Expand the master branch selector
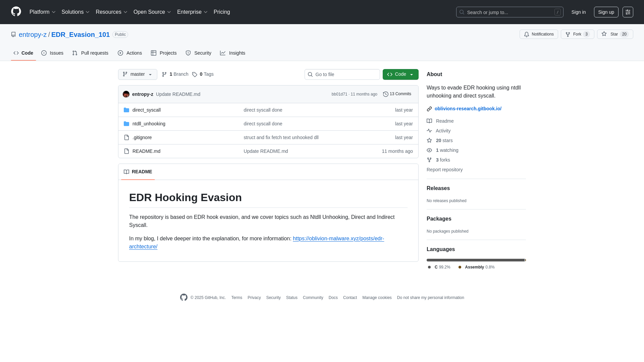 point(137,74)
